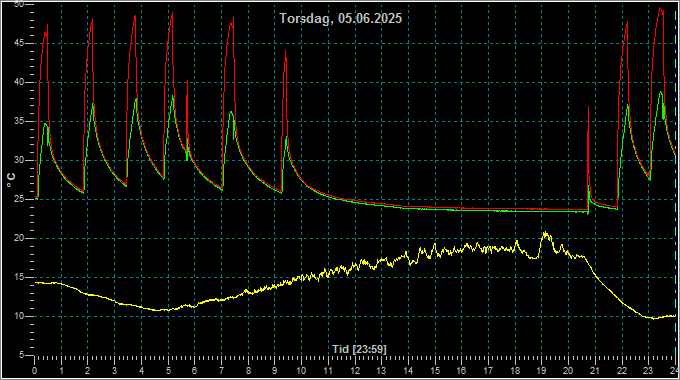Screen dimensions: 680x380
Task: Click hour label '23' on the time axis
Action: 647,371
